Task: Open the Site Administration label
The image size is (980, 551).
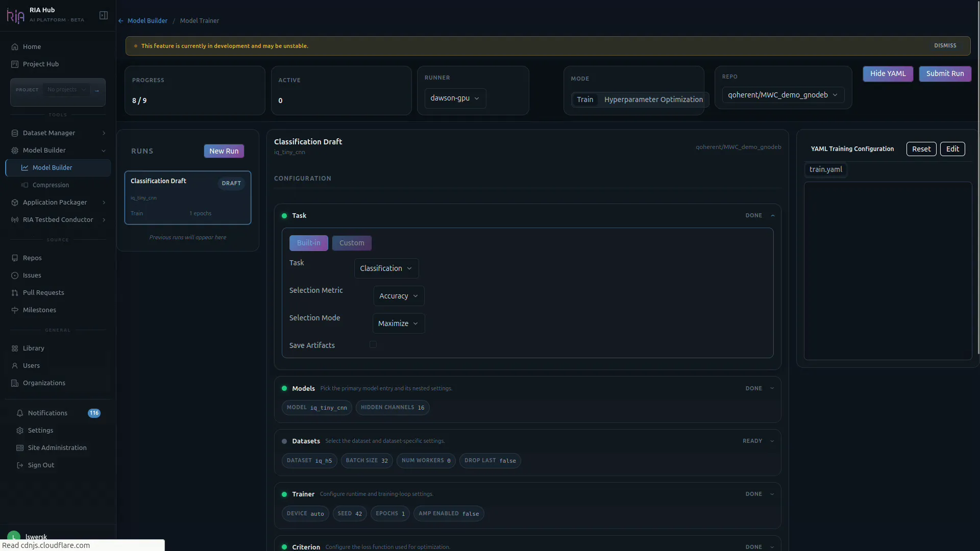Action: pos(57,448)
